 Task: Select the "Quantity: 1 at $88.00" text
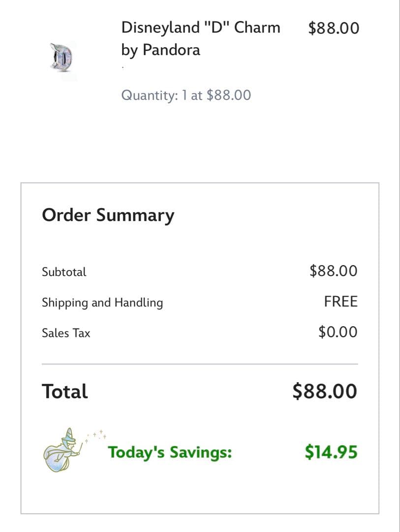(x=186, y=95)
